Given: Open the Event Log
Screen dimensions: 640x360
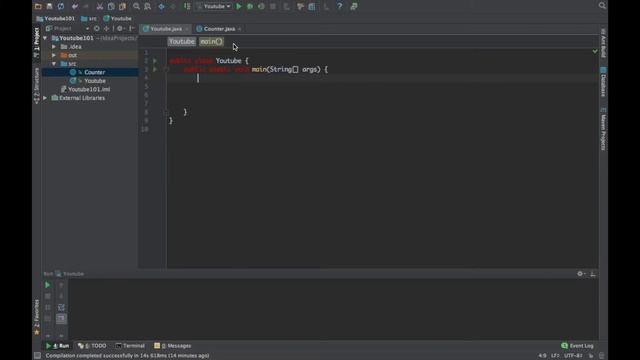Looking at the screenshot, I should tap(577, 346).
